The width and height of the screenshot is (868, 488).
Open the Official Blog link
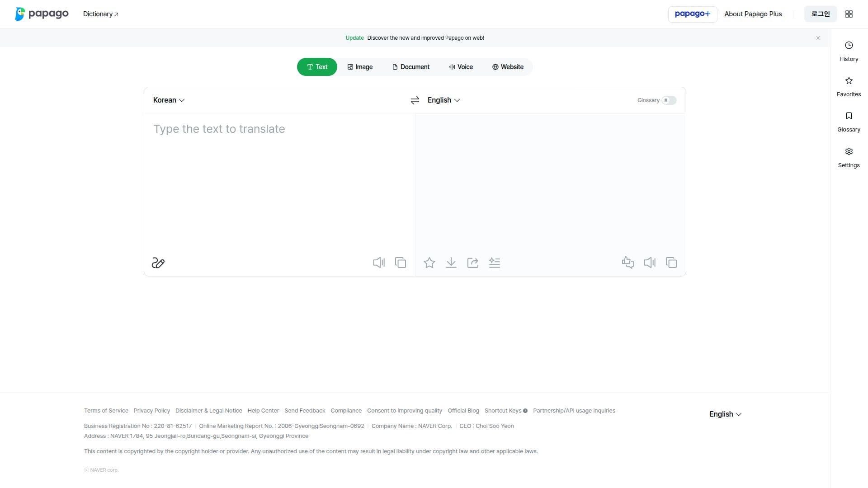(x=463, y=411)
